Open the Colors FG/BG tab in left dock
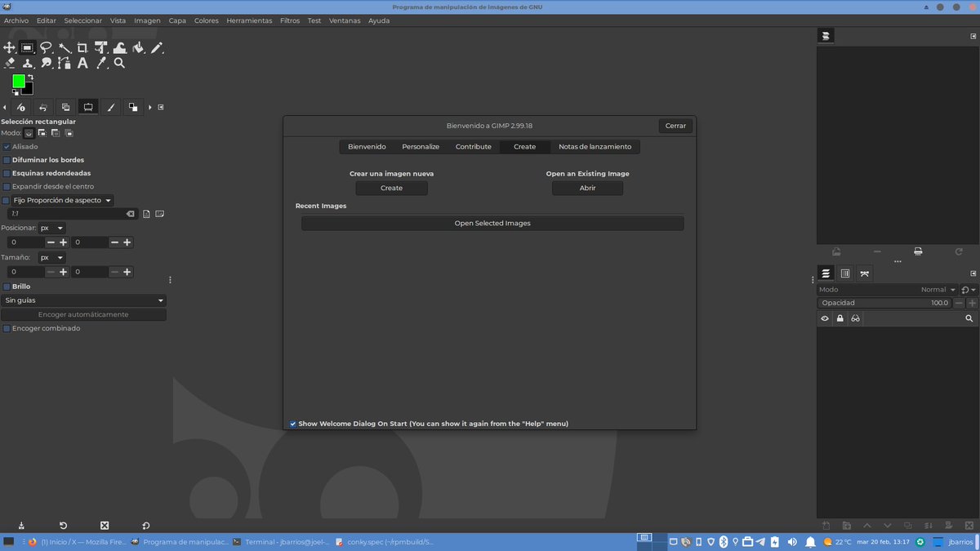 (x=132, y=107)
